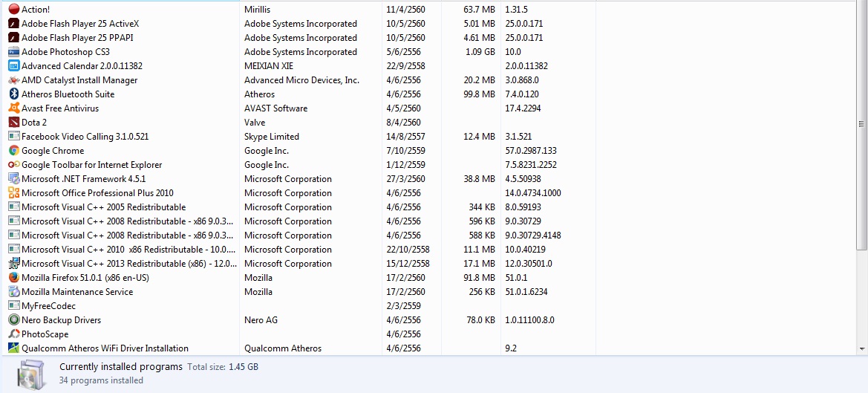
Task: Select the Google Chrome program entry
Action: coord(53,151)
